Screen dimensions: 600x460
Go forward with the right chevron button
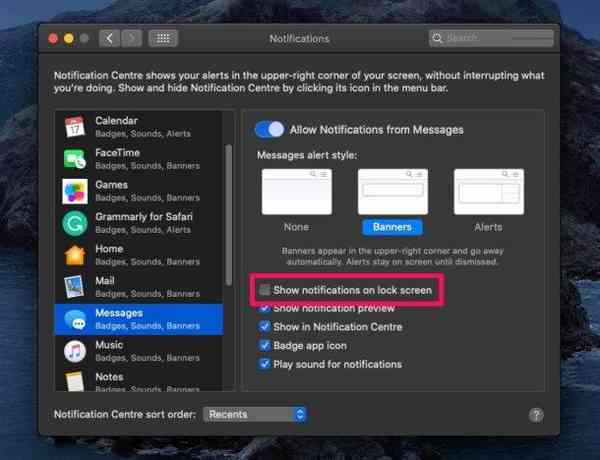[132, 38]
